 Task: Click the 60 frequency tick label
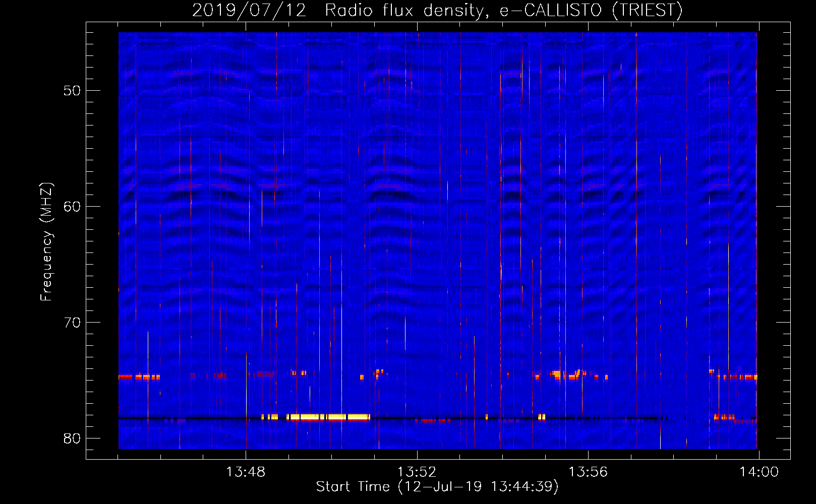pyautogui.click(x=72, y=207)
